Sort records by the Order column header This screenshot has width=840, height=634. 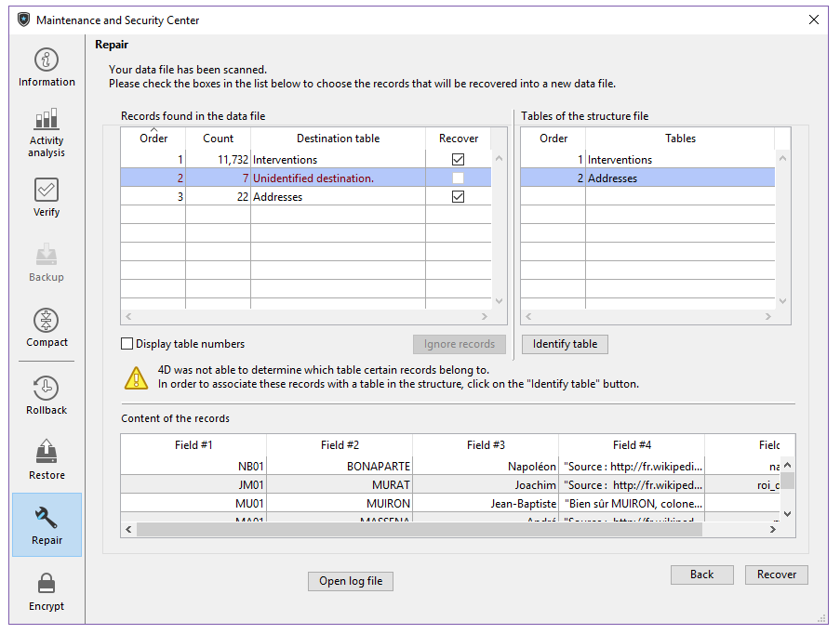pos(153,139)
